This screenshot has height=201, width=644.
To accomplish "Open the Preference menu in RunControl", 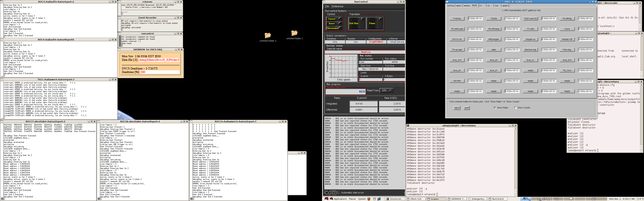I will (337, 7).
